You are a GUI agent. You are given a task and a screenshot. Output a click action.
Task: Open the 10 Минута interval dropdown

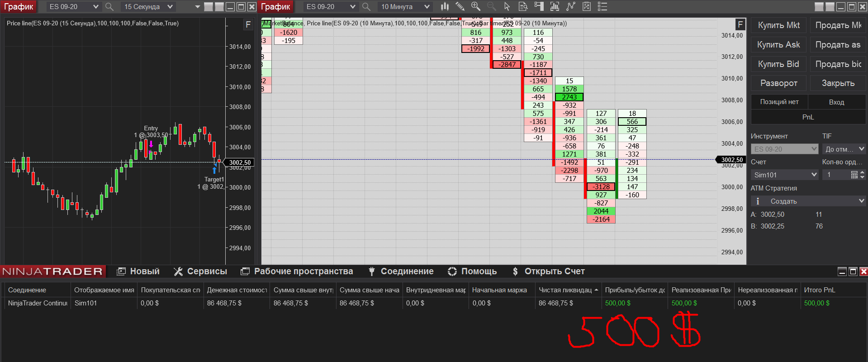coord(405,7)
